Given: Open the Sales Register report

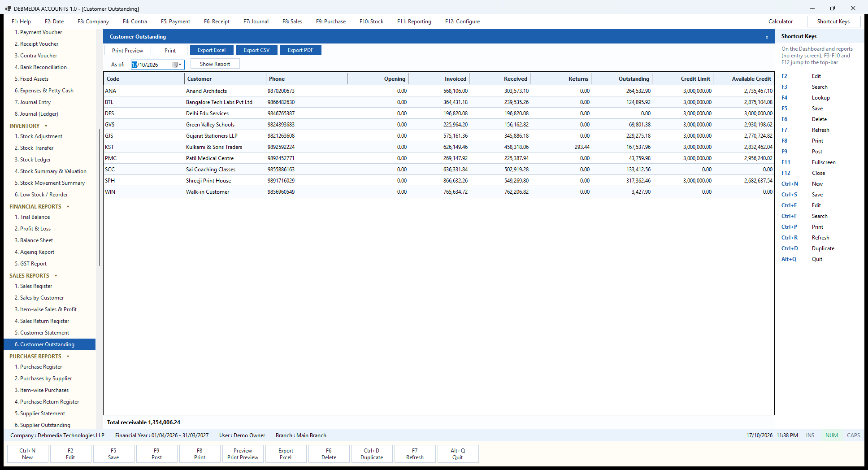Looking at the screenshot, I should coord(36,286).
